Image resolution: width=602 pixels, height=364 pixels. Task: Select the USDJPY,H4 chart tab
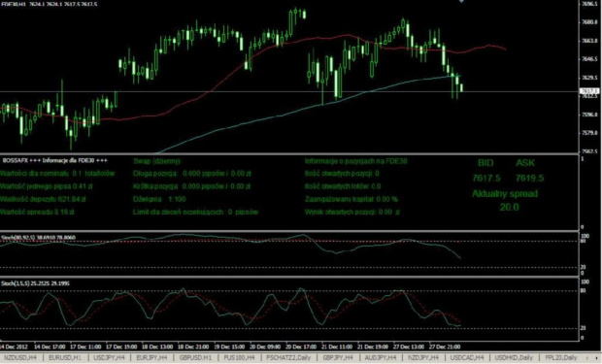(110, 358)
